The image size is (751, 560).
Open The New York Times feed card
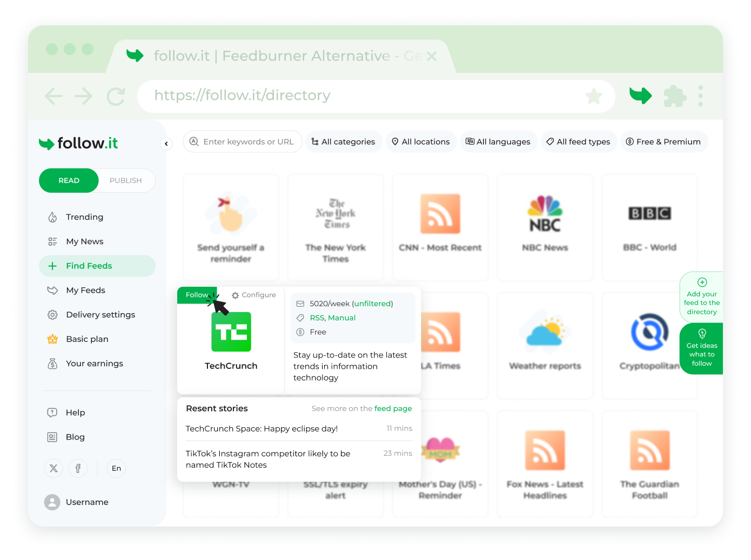[x=336, y=227]
